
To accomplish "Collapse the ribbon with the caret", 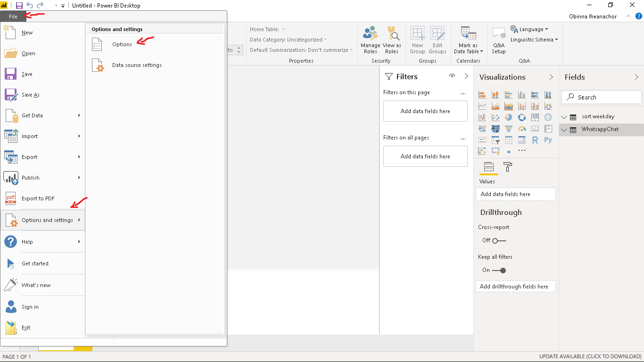I will click(x=628, y=16).
